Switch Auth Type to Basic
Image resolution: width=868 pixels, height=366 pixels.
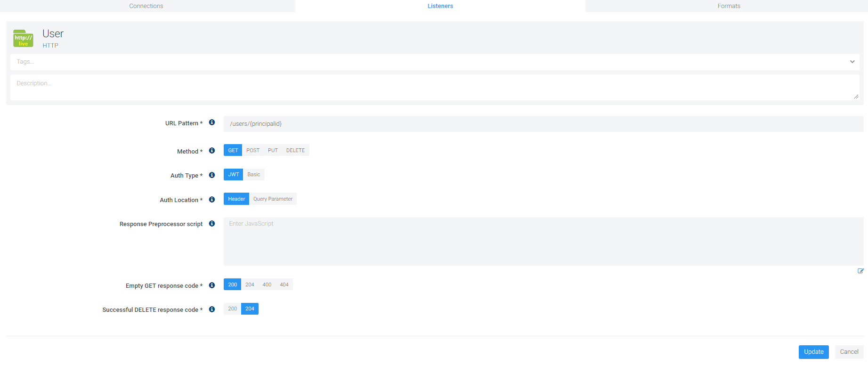point(254,175)
